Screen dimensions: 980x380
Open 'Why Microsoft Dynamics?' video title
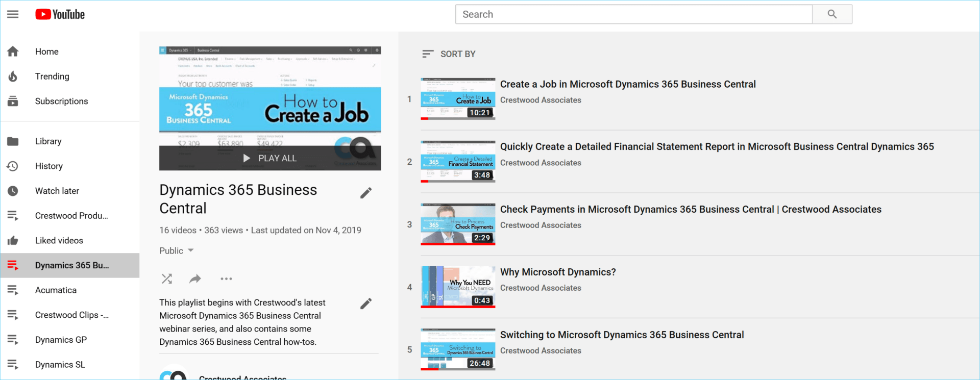[x=558, y=272]
